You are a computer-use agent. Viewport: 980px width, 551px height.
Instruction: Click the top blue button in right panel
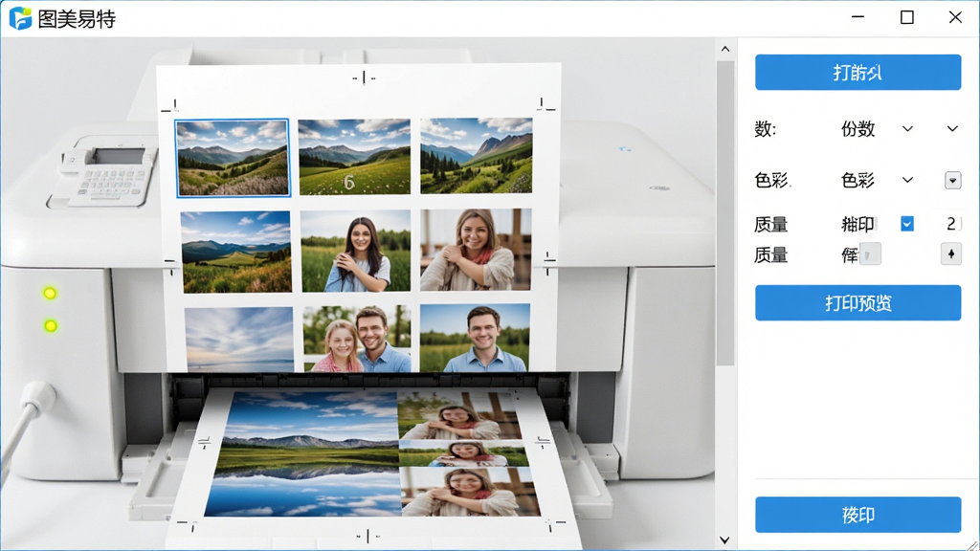coord(857,73)
